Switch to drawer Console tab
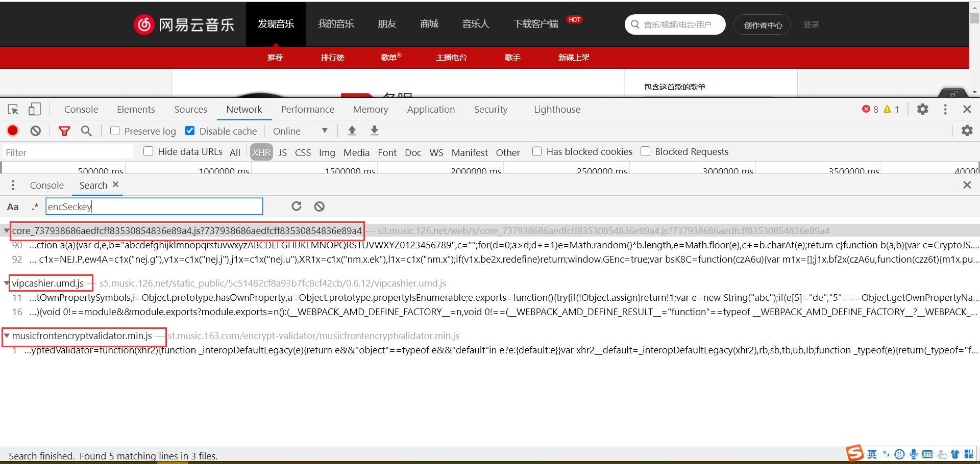 click(47, 185)
